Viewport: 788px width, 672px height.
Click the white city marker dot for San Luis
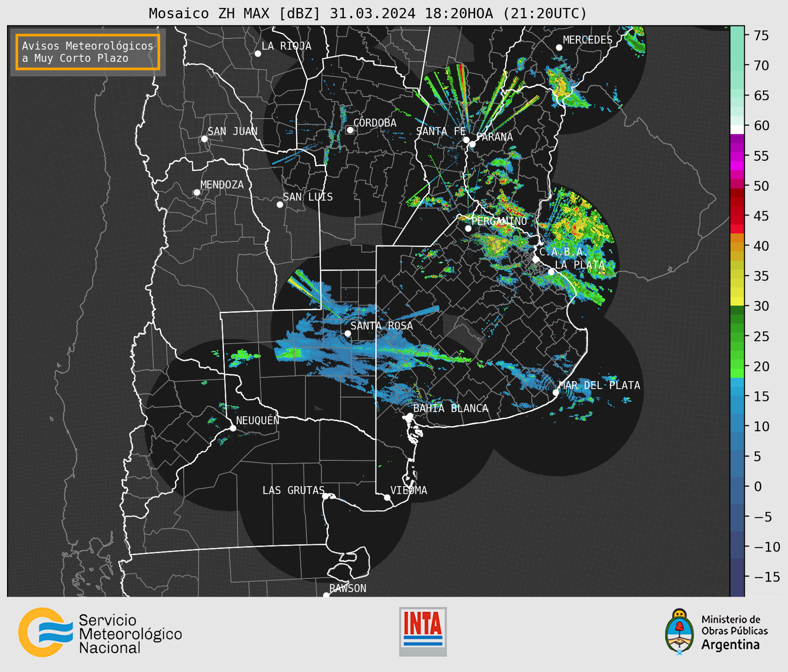(x=280, y=205)
